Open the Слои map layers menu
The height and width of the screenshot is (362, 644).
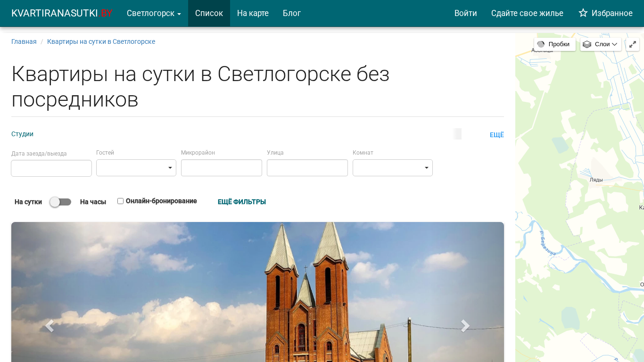(601, 44)
